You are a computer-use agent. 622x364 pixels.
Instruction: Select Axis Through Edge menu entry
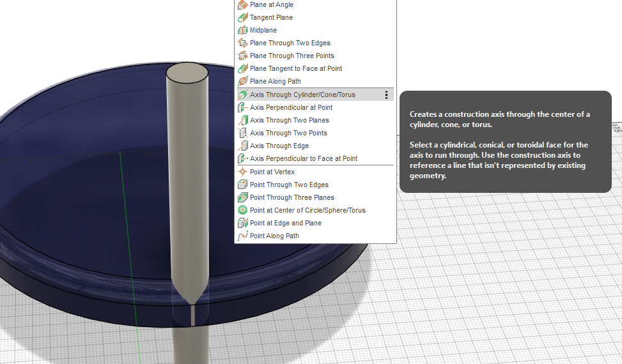click(279, 146)
